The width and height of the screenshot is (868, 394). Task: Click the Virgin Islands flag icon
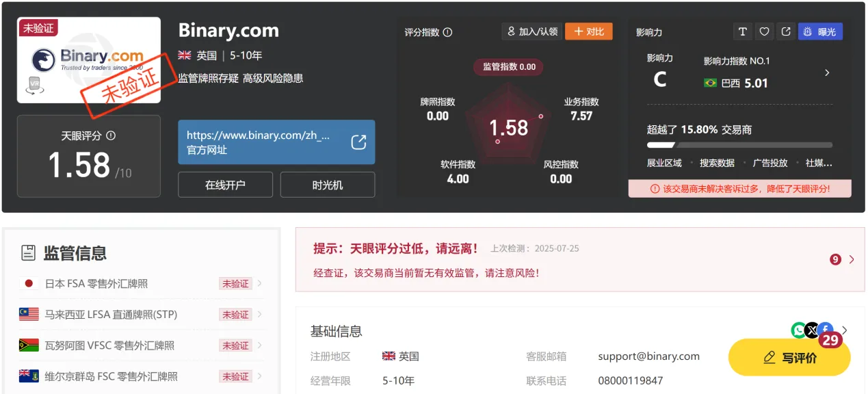pyautogui.click(x=29, y=376)
